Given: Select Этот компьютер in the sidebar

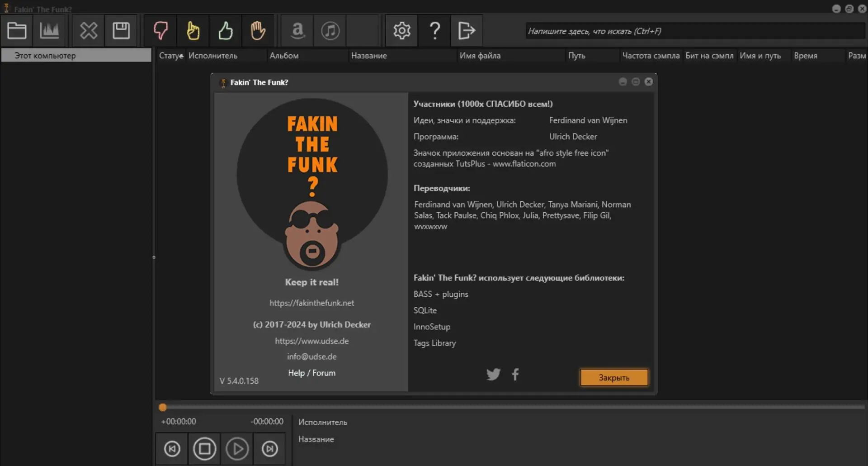Looking at the screenshot, I should (x=45, y=55).
